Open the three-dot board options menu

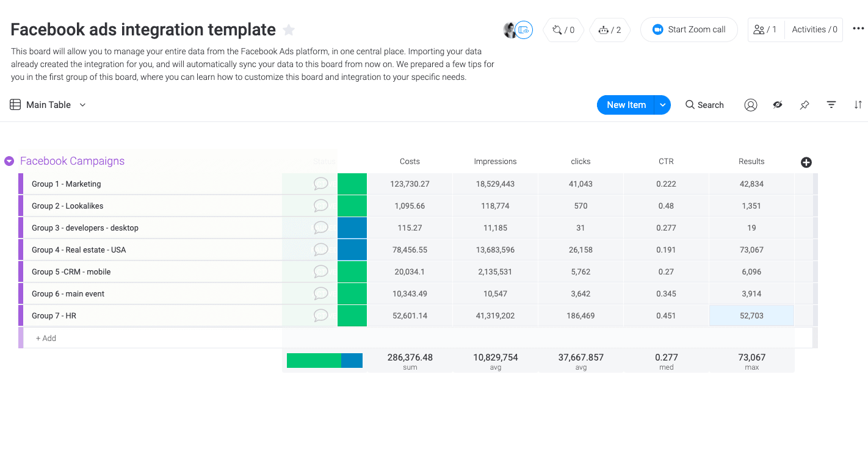(858, 29)
